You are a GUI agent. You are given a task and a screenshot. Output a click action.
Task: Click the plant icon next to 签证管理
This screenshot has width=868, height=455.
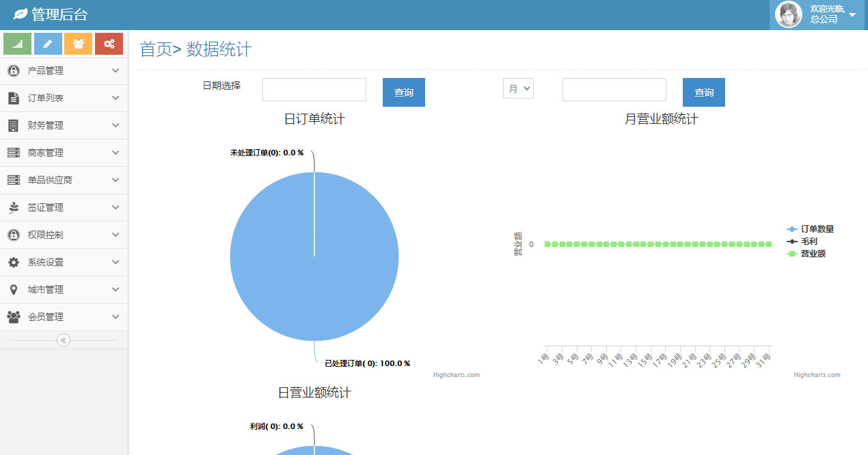(13, 207)
